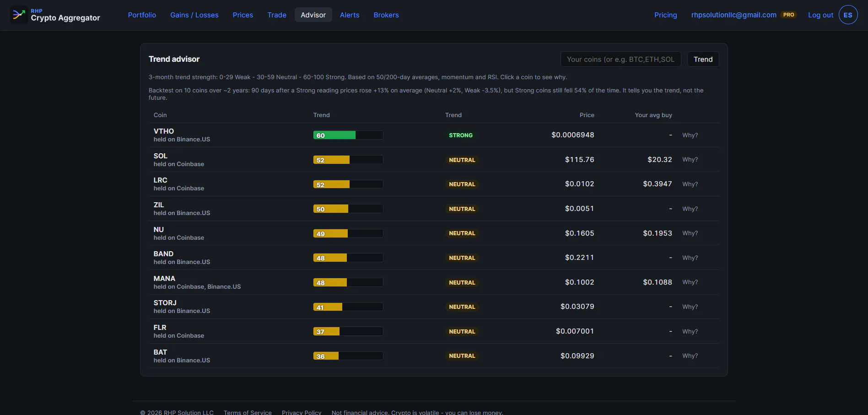Select the VTHO coin name
Viewport: 868px width, 415px height.
point(164,131)
